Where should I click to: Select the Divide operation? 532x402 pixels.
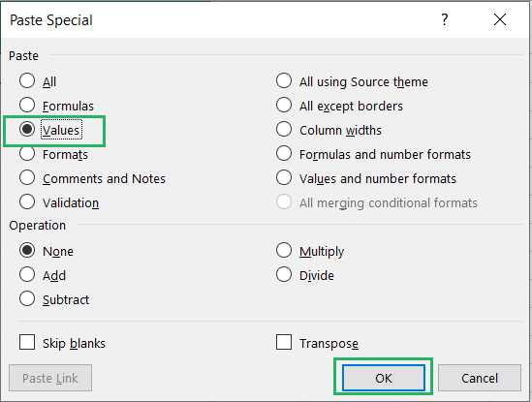click(x=284, y=274)
